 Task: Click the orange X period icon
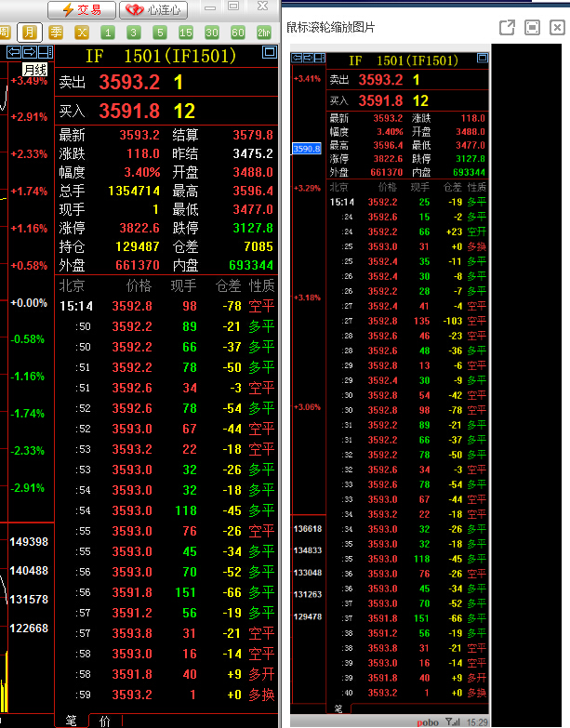pos(82,33)
